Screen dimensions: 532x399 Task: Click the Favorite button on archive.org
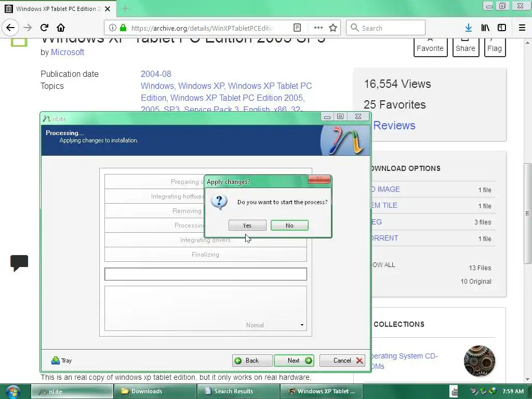pos(430,47)
